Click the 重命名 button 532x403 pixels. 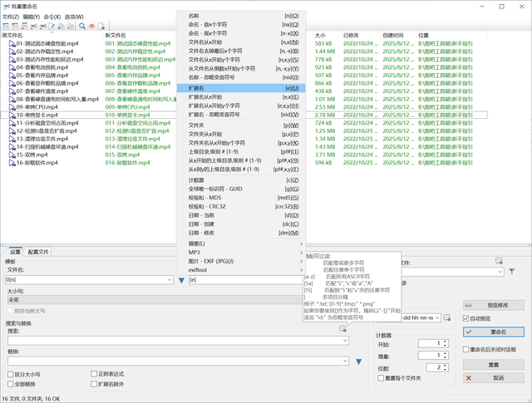pos(494,332)
